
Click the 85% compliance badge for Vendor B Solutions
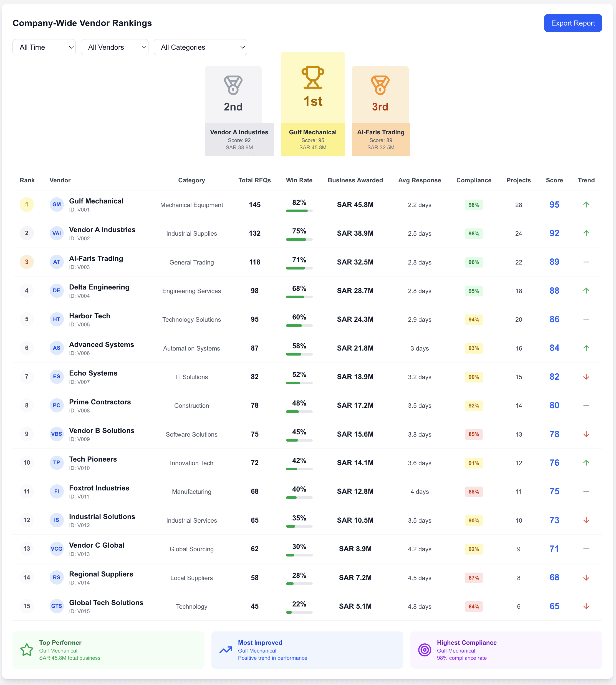473,434
